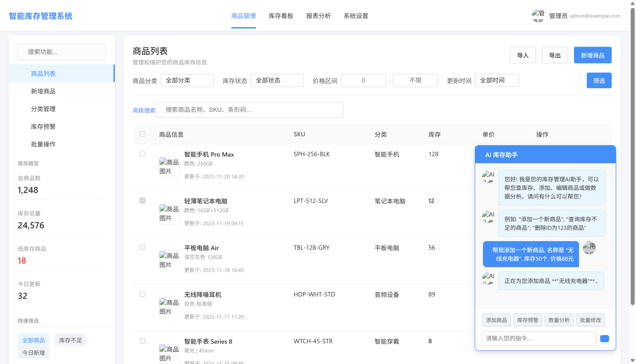Check the 平板电脑 Air row checkbox
Image resolution: width=636 pixels, height=364 pixels.
coord(142,247)
